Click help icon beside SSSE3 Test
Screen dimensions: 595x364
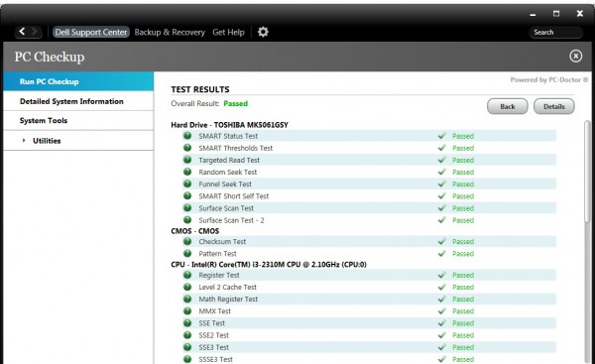pyautogui.click(x=187, y=359)
